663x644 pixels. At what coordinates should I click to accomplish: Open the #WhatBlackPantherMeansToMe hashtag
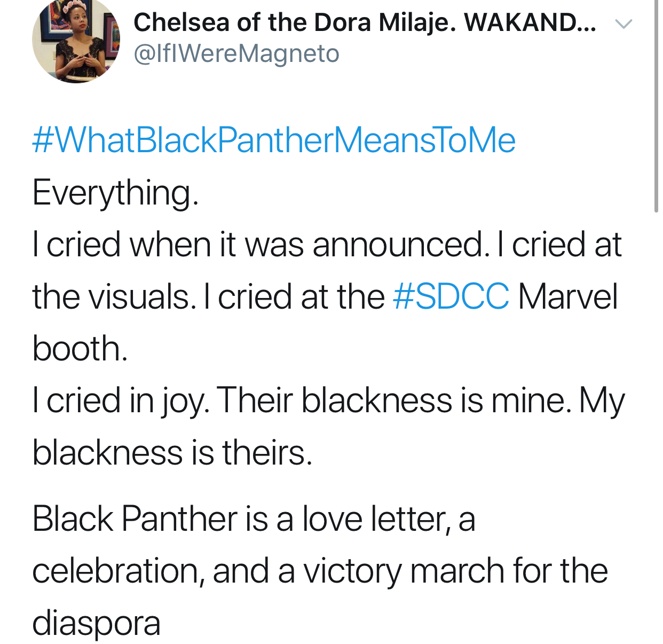click(274, 140)
